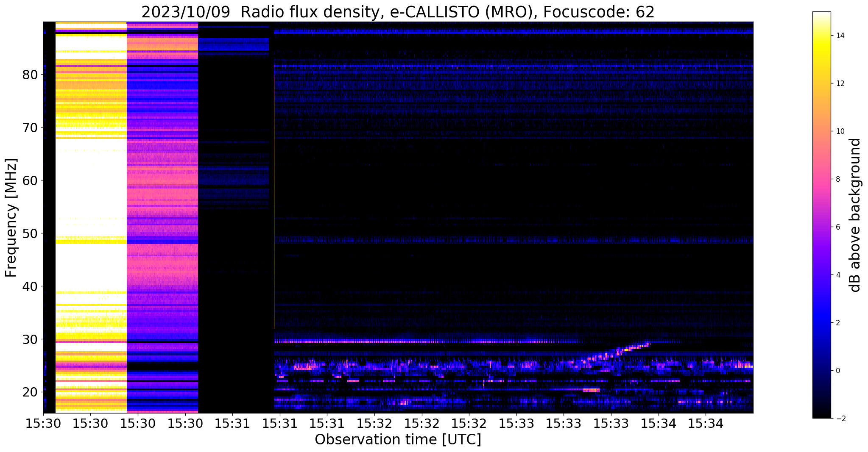
Task: Select the 'Observation time [UTC]' x-axis label
Action: click(398, 439)
